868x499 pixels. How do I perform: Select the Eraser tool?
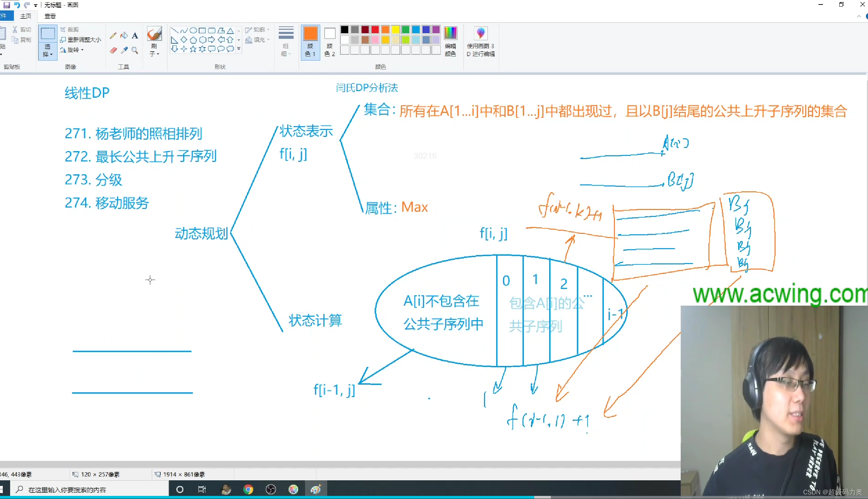(x=113, y=51)
